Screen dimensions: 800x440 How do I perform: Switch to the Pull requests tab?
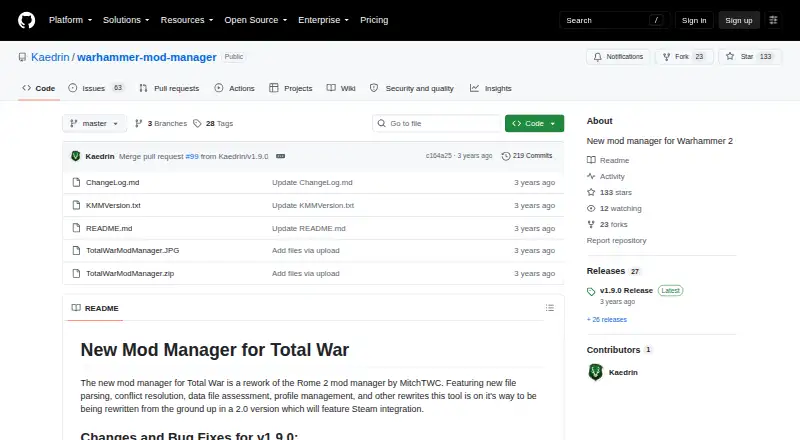tap(169, 88)
